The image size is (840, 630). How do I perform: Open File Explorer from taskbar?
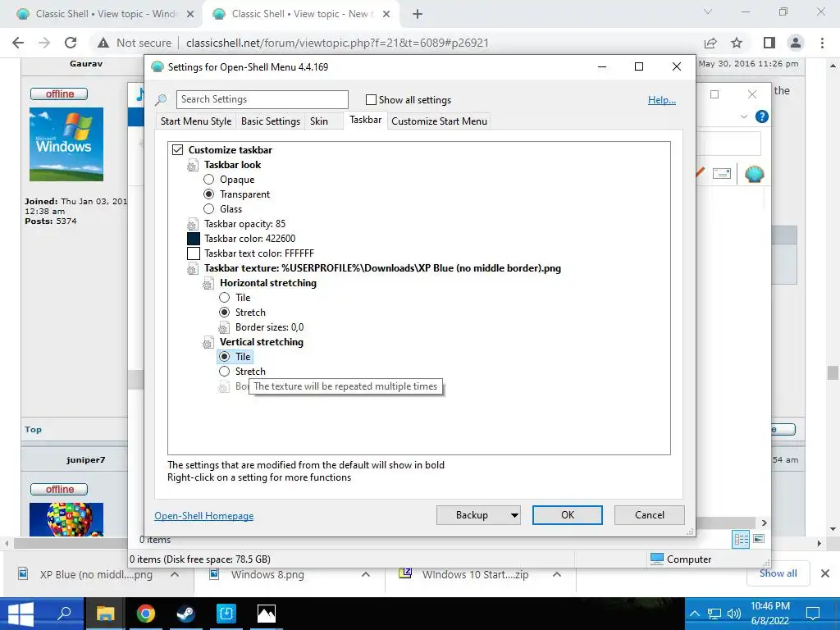coord(105,614)
